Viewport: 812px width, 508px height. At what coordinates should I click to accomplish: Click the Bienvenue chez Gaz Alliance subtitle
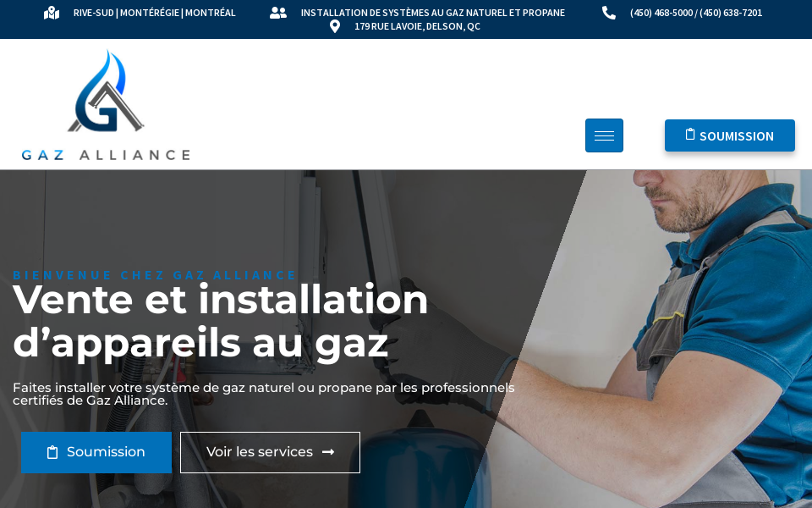click(154, 274)
